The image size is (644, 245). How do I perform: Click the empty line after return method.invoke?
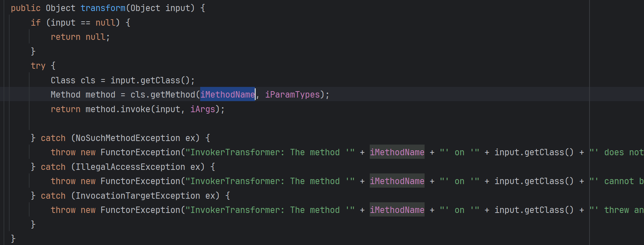click(x=142, y=124)
